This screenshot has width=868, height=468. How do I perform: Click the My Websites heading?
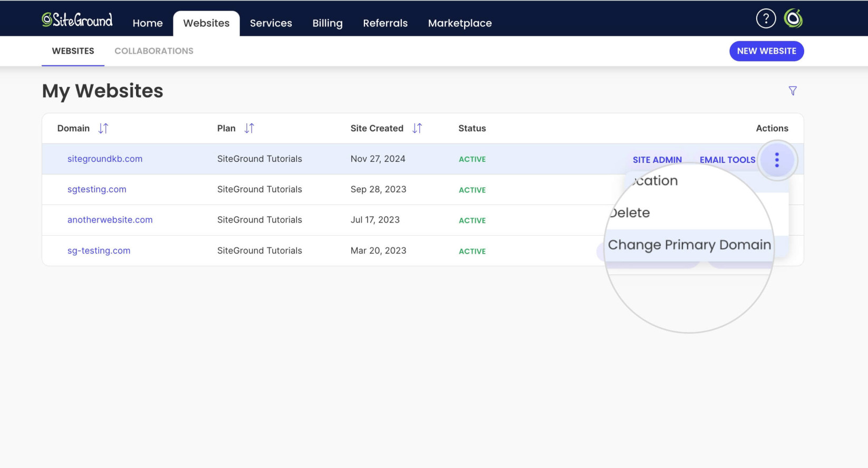click(x=102, y=91)
